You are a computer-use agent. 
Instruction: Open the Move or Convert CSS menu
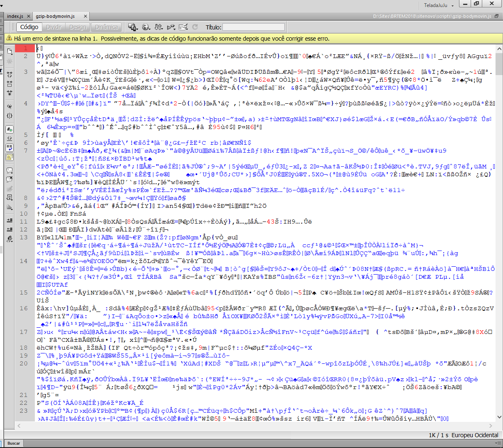pyautogui.click(x=10, y=207)
